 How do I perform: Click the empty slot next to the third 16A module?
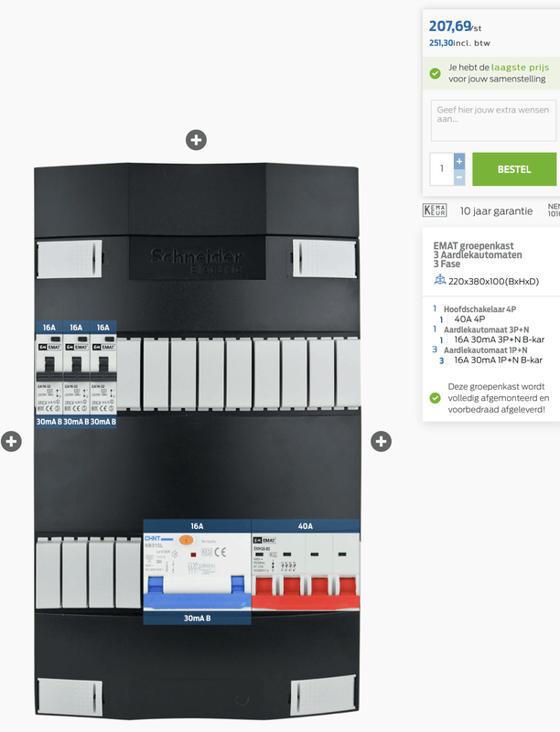tap(129, 374)
